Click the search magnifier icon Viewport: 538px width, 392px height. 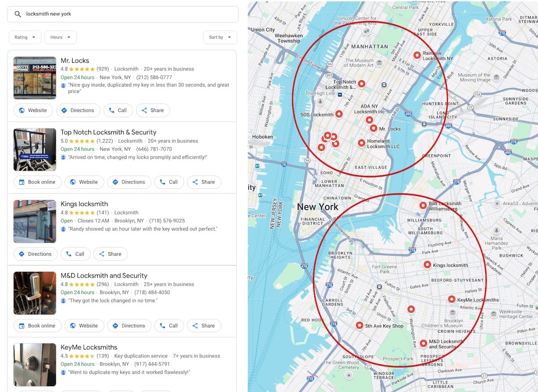pyautogui.click(x=18, y=14)
